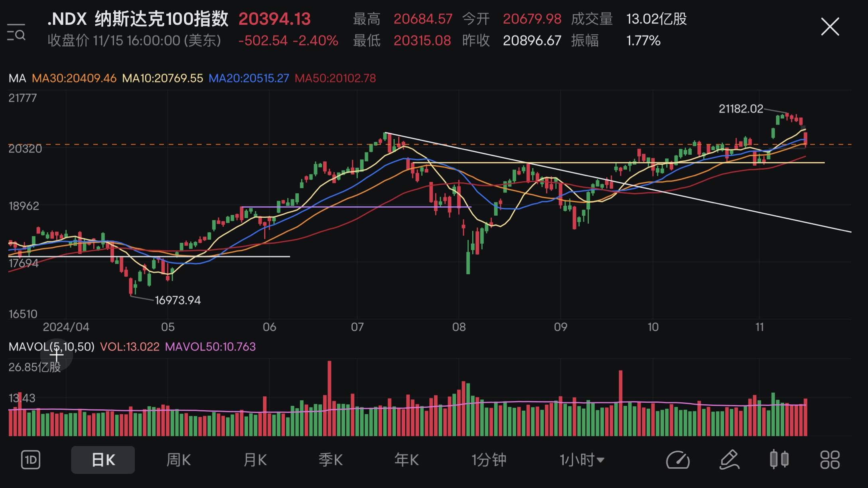This screenshot has width=868, height=488.
Task: Switch to the 1分钟 minute chart tab
Action: pos(489,460)
